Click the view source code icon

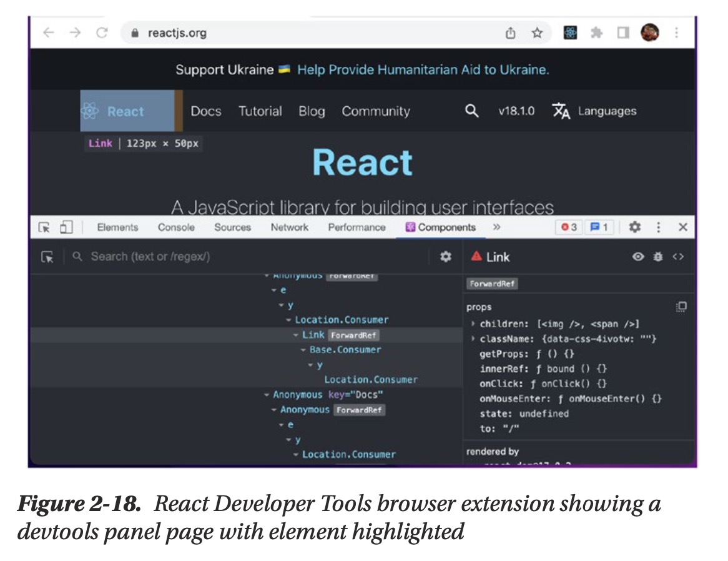(678, 257)
